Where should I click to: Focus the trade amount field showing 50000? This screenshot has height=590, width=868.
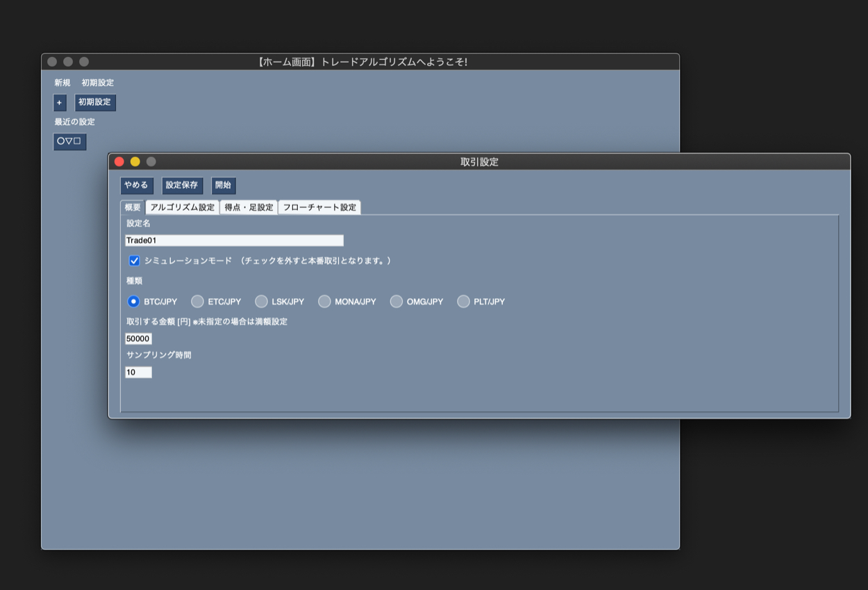pyautogui.click(x=138, y=338)
